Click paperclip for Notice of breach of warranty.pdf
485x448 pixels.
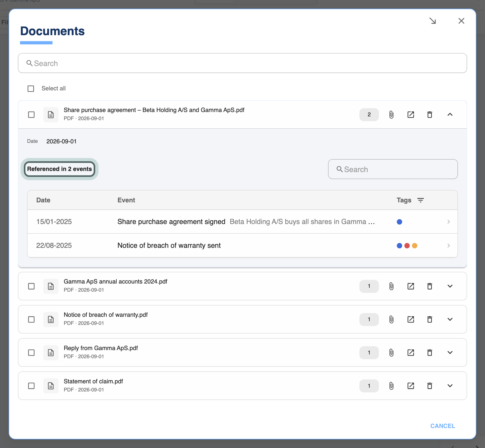pyautogui.click(x=391, y=319)
